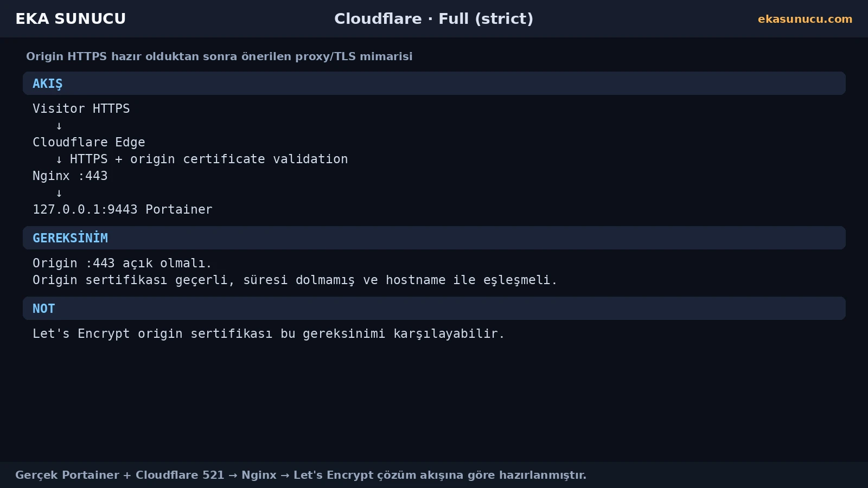Click the GEREKSİNİM section header
Screen dimensions: 868x488
(434, 238)
